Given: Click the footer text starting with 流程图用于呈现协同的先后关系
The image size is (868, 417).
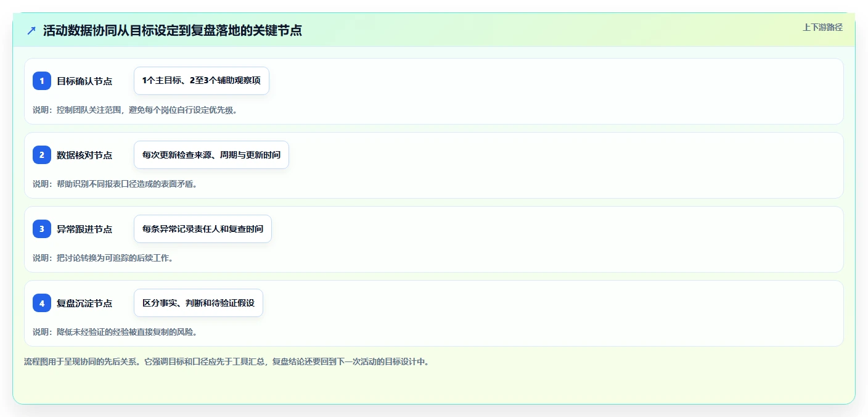Looking at the screenshot, I should click(x=226, y=361).
